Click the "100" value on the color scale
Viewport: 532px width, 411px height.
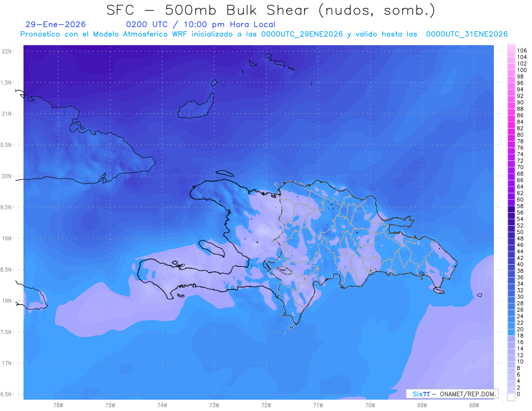coord(522,70)
